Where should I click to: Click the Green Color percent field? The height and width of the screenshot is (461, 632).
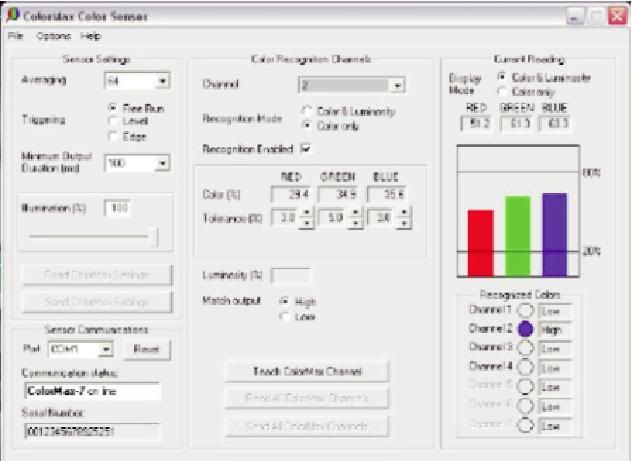tap(338, 194)
